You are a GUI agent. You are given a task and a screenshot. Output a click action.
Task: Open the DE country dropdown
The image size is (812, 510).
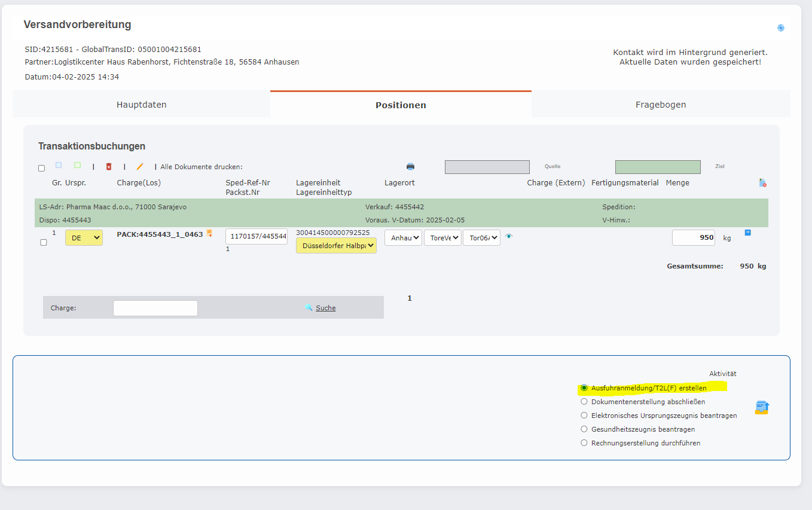[84, 237]
